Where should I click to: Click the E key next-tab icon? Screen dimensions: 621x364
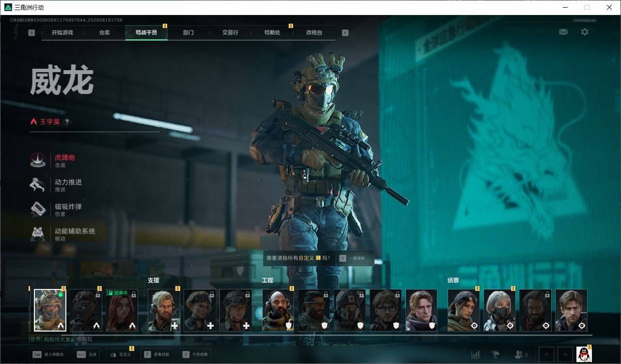pyautogui.click(x=345, y=33)
